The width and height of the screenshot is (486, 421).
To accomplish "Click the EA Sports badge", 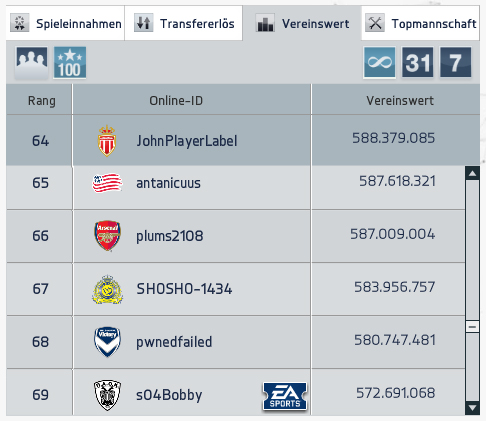I will tap(285, 396).
